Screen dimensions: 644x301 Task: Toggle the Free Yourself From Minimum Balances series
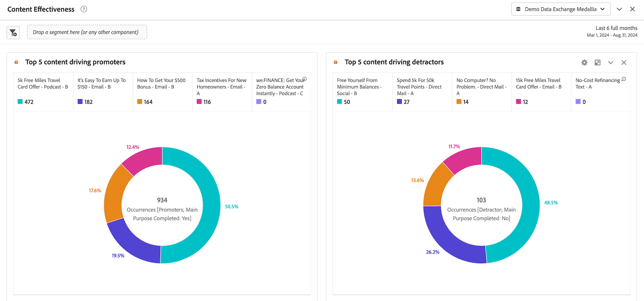tap(359, 86)
